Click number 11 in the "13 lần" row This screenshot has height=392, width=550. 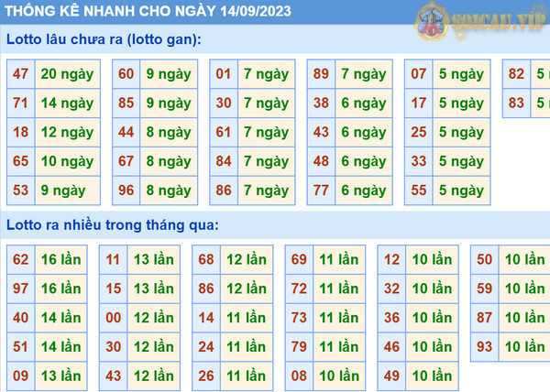click(x=114, y=259)
